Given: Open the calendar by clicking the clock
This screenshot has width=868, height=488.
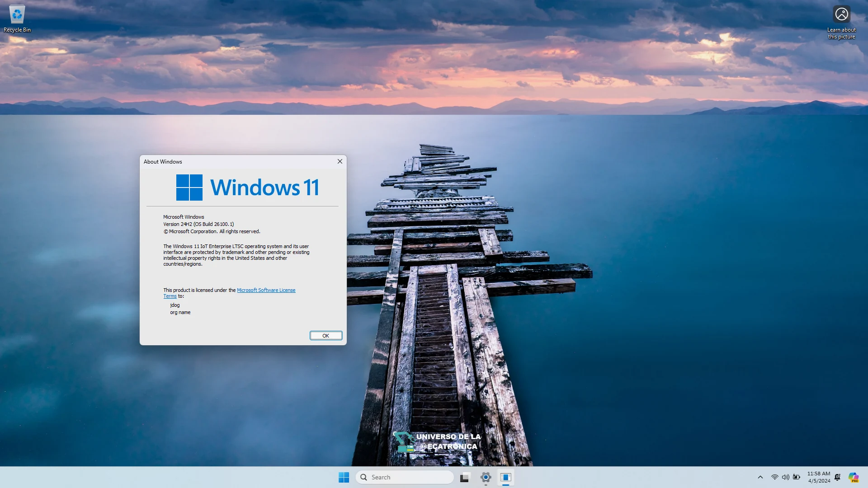Looking at the screenshot, I should tap(819, 477).
